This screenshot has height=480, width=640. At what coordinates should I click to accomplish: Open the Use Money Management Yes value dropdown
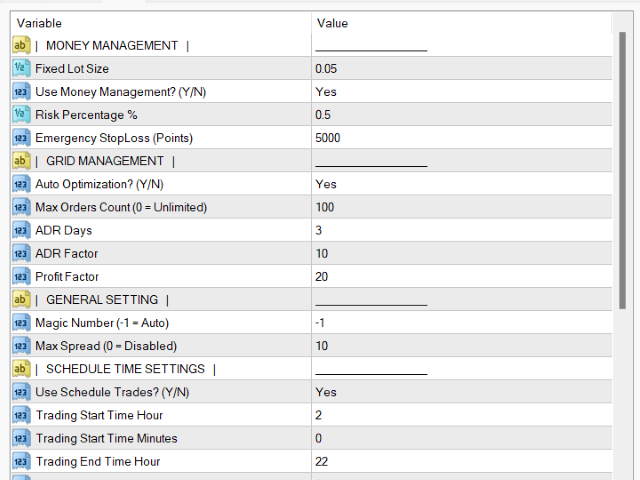click(462, 91)
